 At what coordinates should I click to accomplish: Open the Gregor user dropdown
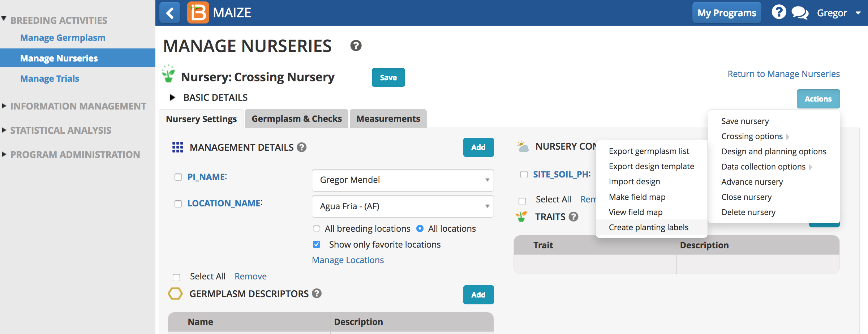838,13
